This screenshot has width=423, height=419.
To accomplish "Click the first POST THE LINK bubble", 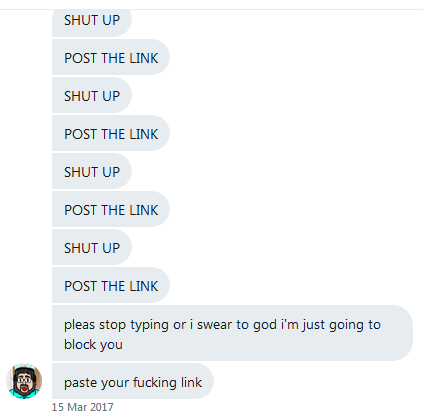I will tap(111, 57).
